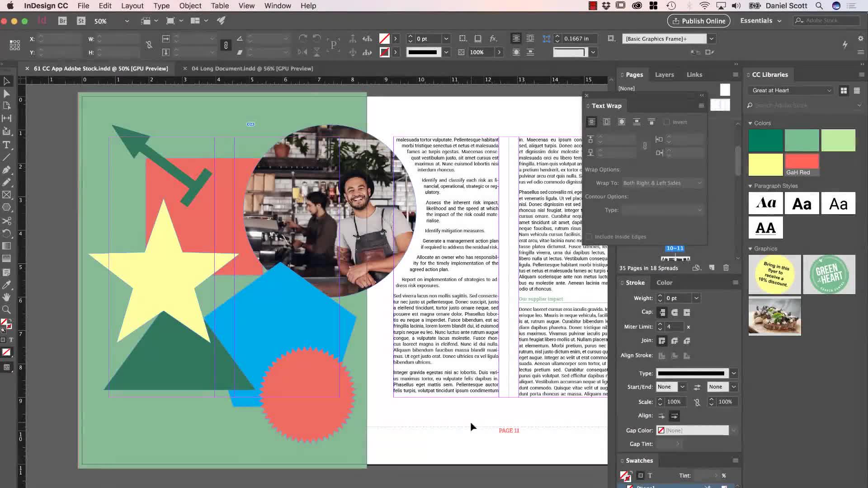Select Jump to Next Column wrap option
Image resolution: width=868 pixels, height=488 pixels.
[x=651, y=122]
